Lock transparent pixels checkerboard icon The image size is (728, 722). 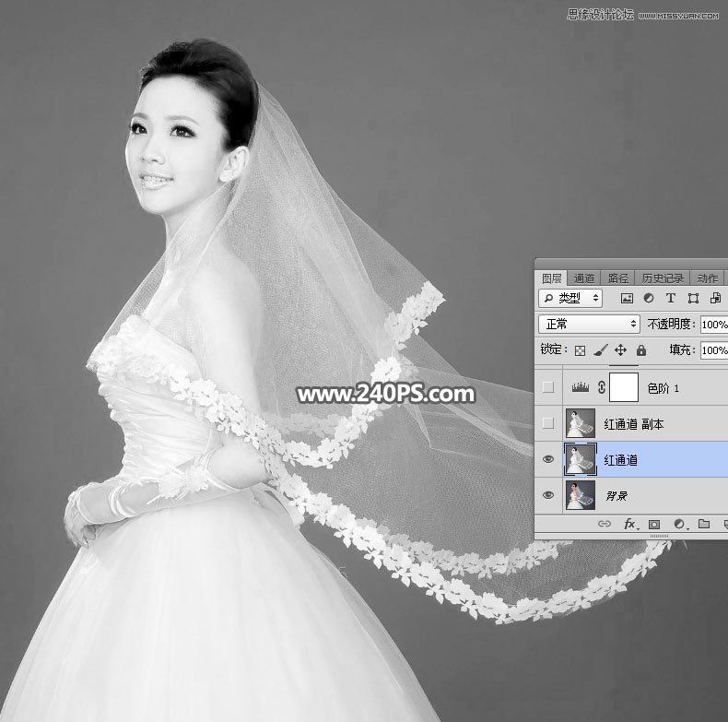point(580,350)
